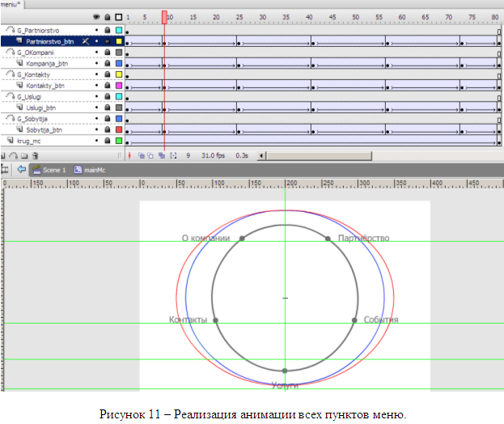Open Modify Onion Markers icon
504x424 pixels.
point(174,156)
